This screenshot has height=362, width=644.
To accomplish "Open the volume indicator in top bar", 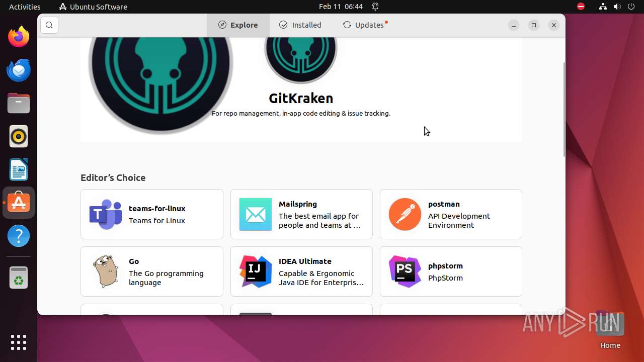I will tap(617, 7).
